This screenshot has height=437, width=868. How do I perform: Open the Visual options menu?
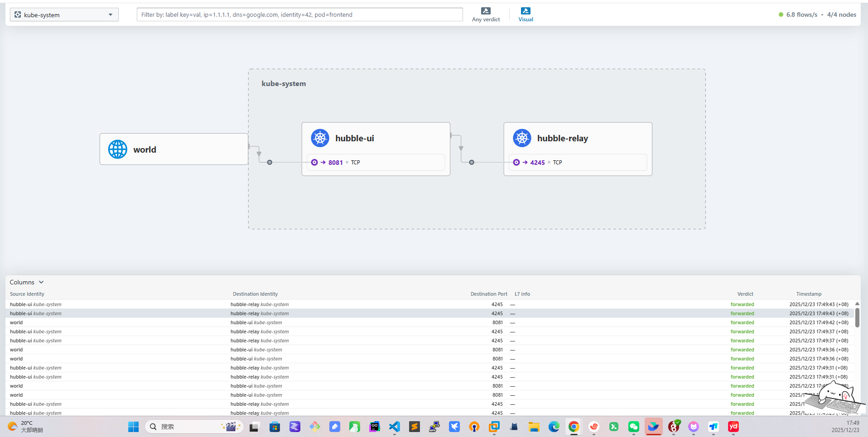pyautogui.click(x=526, y=14)
